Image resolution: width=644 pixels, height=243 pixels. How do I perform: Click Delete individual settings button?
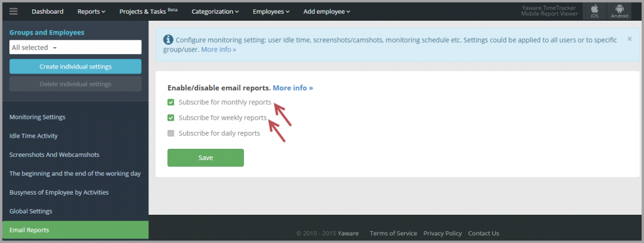coord(75,84)
